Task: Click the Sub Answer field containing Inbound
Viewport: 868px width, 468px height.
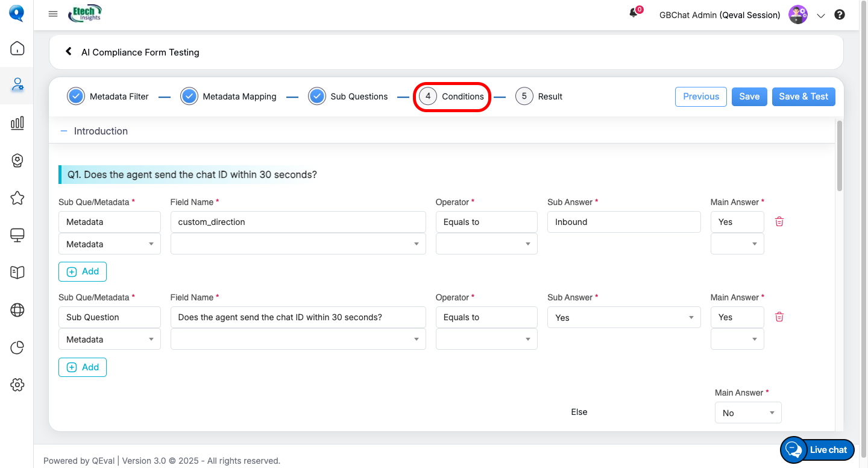Action: tap(623, 222)
